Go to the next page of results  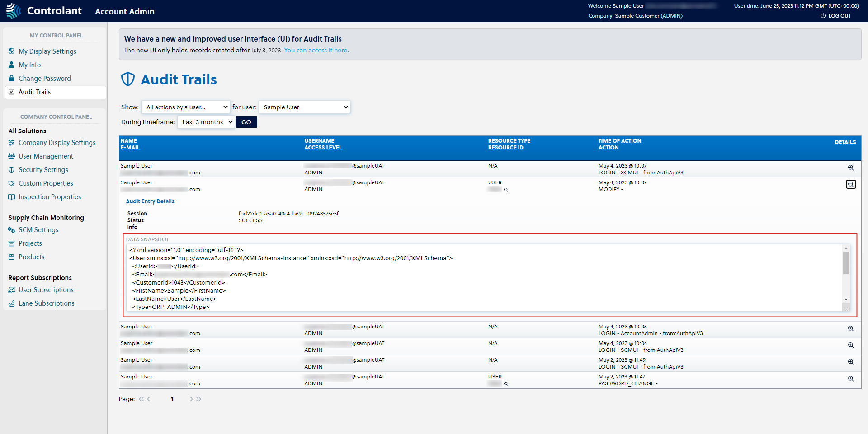click(x=191, y=399)
